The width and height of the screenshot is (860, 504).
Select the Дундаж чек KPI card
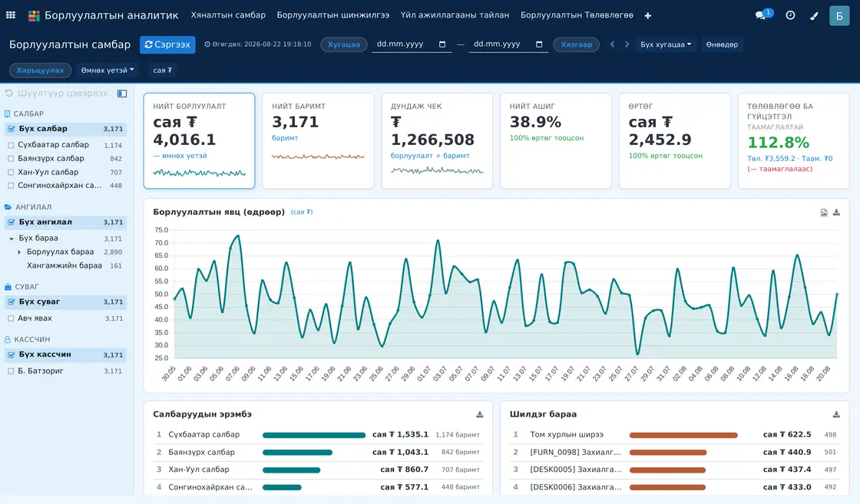click(437, 141)
